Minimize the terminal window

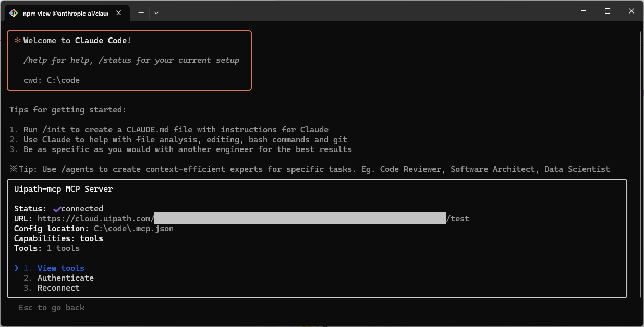(583, 11)
